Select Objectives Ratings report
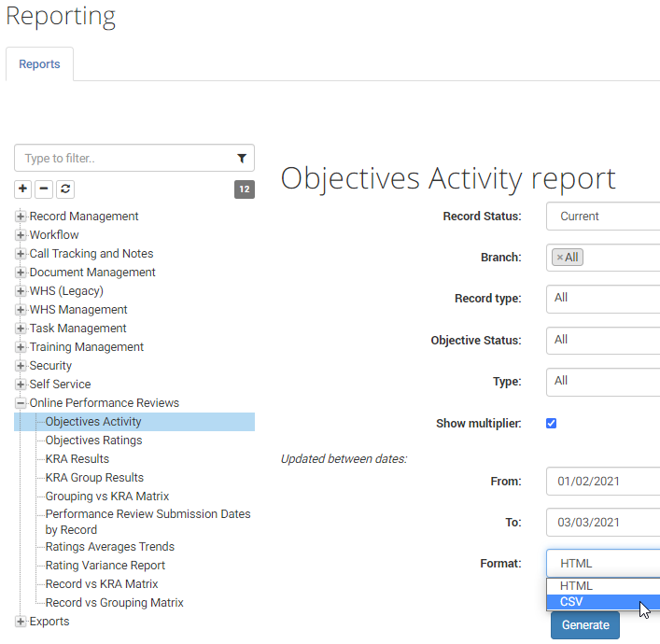 94,441
